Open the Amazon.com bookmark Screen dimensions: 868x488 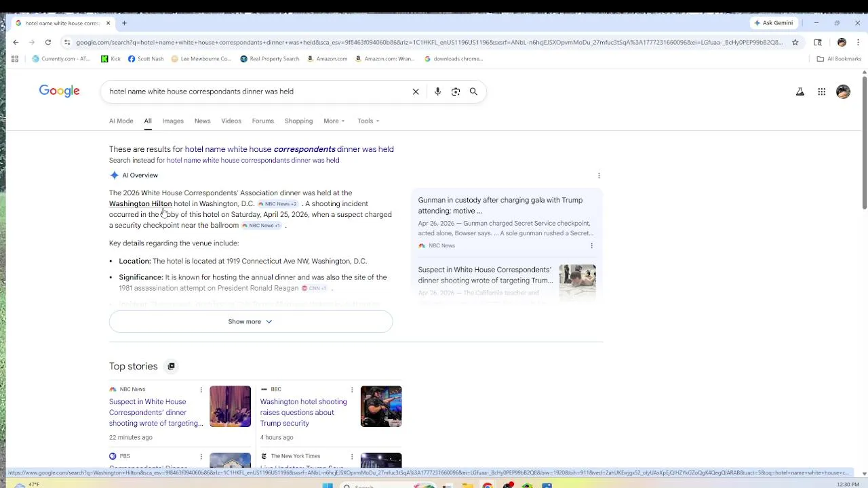(x=327, y=59)
